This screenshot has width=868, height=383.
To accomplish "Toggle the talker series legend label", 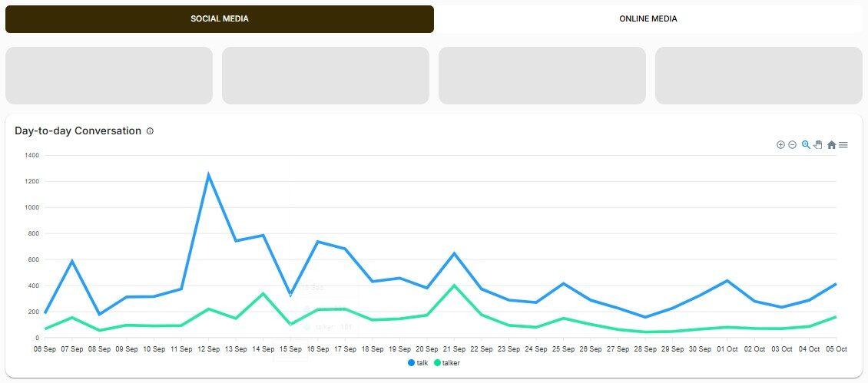I will tap(451, 362).
